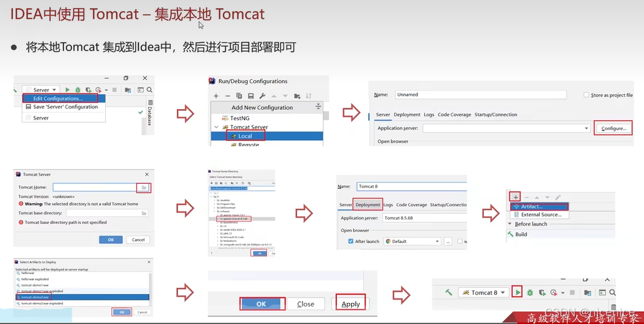Click OK in the Tomcat Server dialog
644x324 pixels.
[111, 239]
